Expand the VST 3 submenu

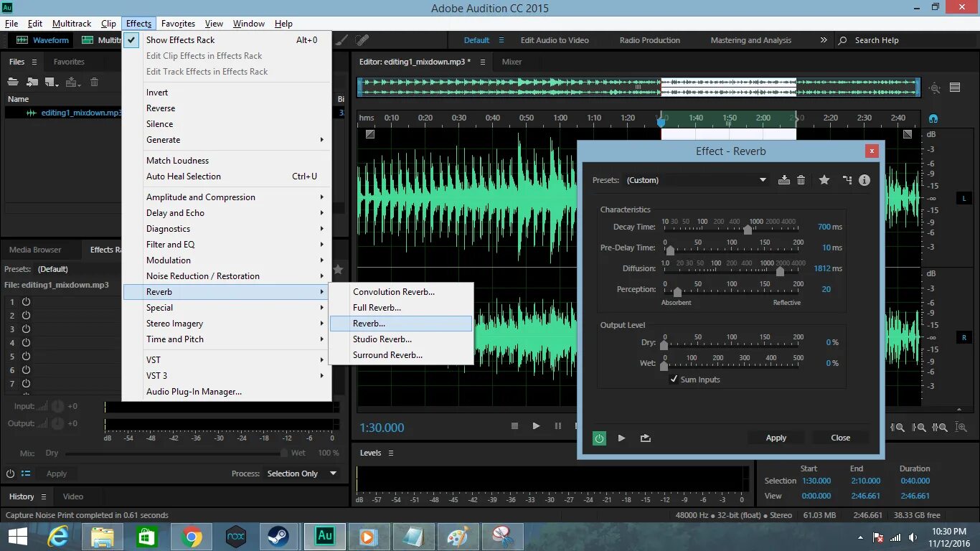[x=227, y=376]
